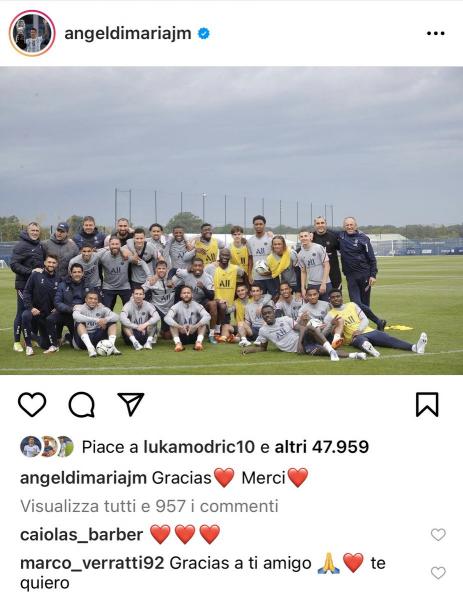Tap the Gracias Merci caption text
This screenshot has height=600, width=463.
230,478
